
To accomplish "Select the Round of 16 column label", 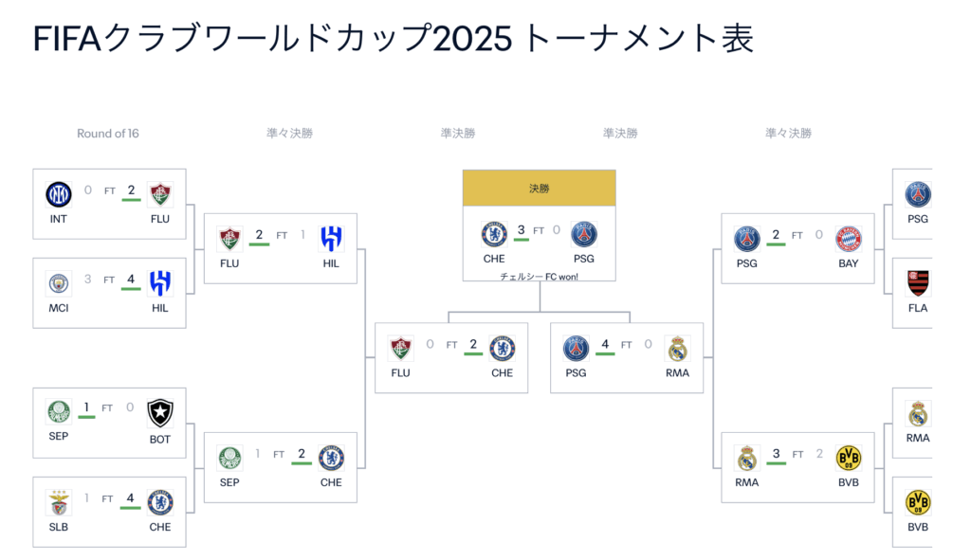I will (108, 133).
